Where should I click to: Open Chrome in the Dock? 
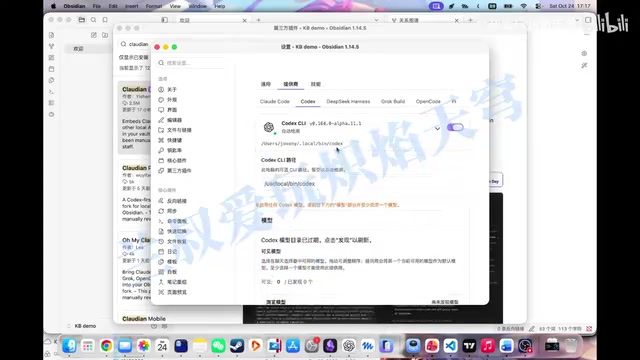107,346
